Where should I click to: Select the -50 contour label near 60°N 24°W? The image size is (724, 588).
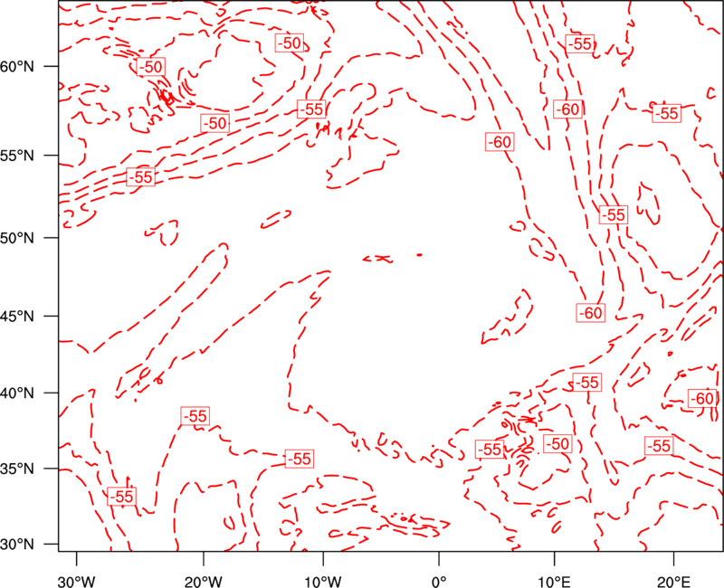151,67
